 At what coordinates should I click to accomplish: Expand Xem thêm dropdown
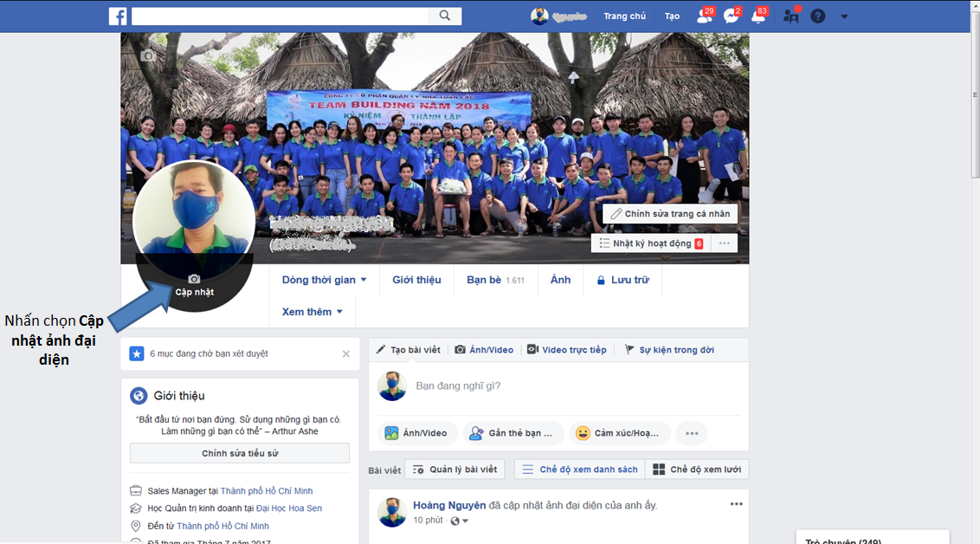tap(312, 312)
